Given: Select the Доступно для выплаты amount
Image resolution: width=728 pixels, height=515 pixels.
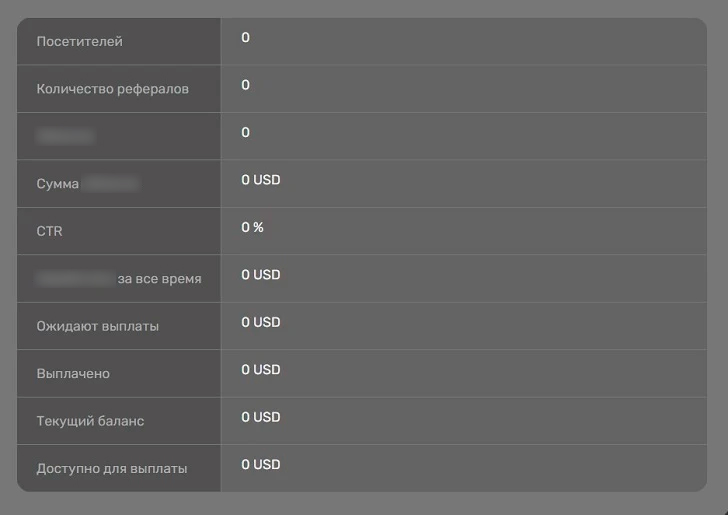Looking at the screenshot, I should click(261, 465).
